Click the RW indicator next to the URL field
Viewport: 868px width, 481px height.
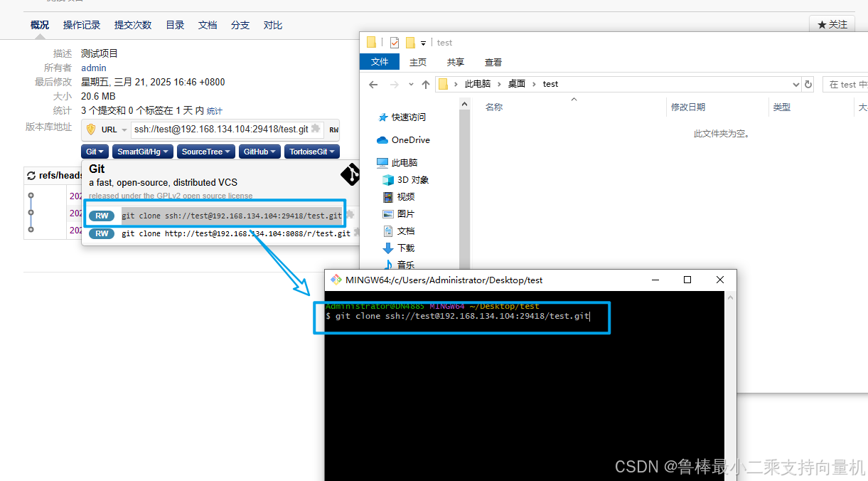(333, 129)
